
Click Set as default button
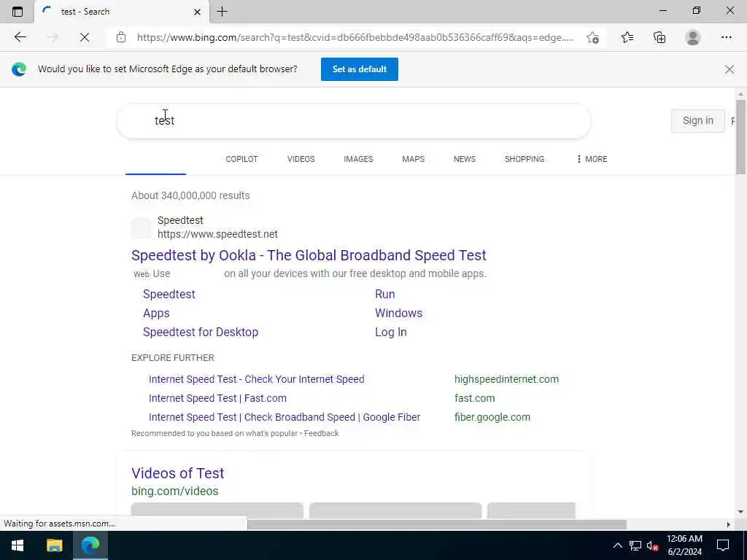click(359, 69)
